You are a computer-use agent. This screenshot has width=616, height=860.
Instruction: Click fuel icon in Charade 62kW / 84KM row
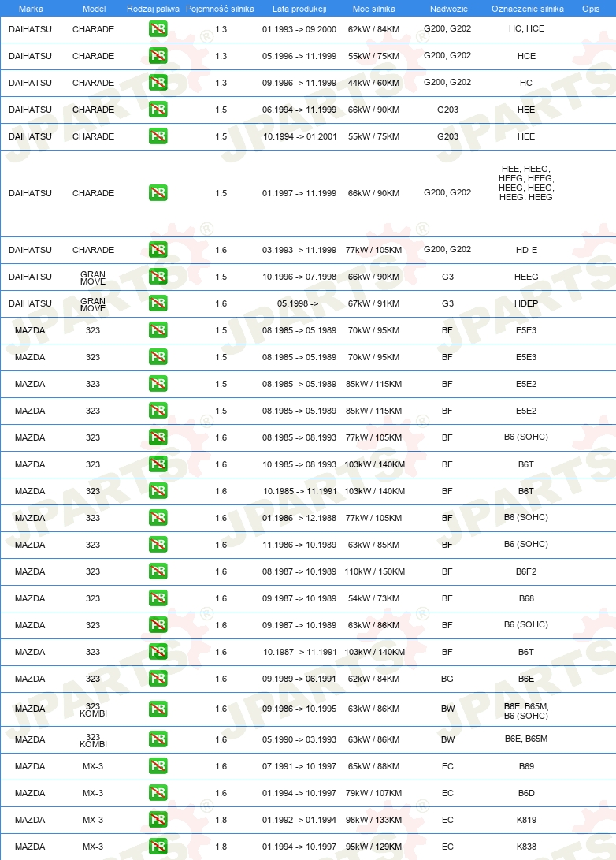[158, 29]
